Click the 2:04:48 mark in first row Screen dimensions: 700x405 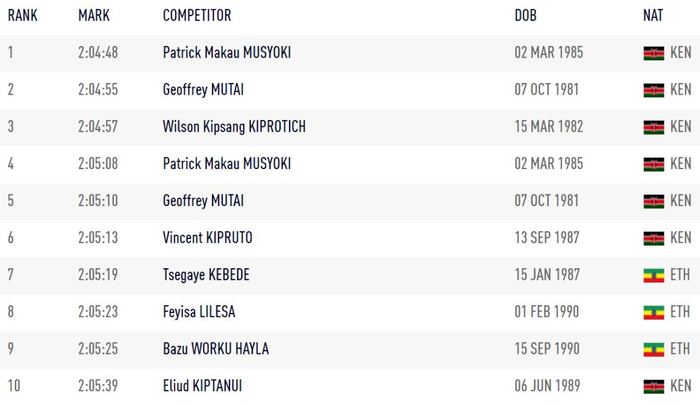[98, 53]
